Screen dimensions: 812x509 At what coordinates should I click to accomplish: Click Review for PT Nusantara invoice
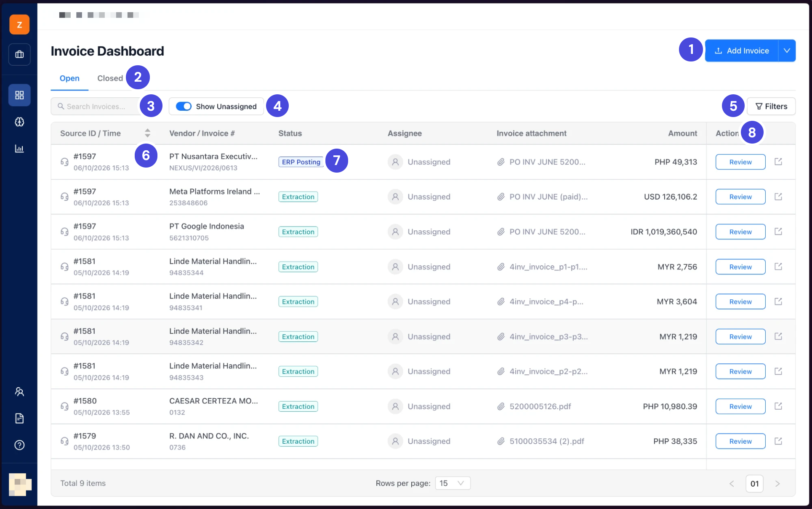click(x=740, y=162)
